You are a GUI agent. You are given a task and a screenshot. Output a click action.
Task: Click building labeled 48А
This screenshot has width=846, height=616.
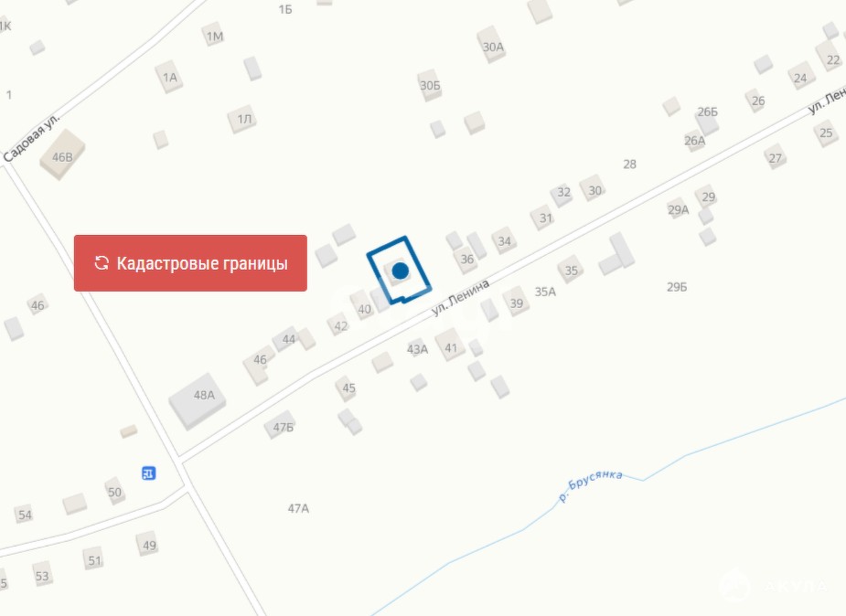click(x=198, y=400)
